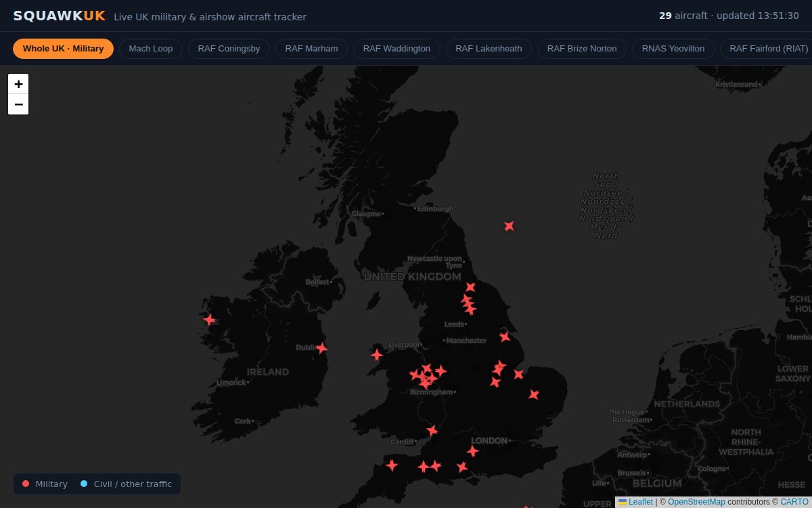
Task: Zoom in on the map
Action: [x=18, y=84]
